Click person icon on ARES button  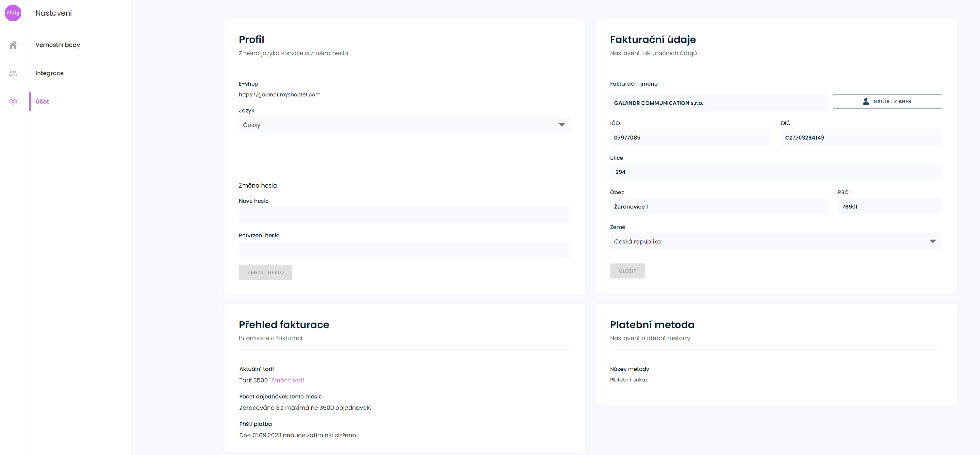coord(865,102)
